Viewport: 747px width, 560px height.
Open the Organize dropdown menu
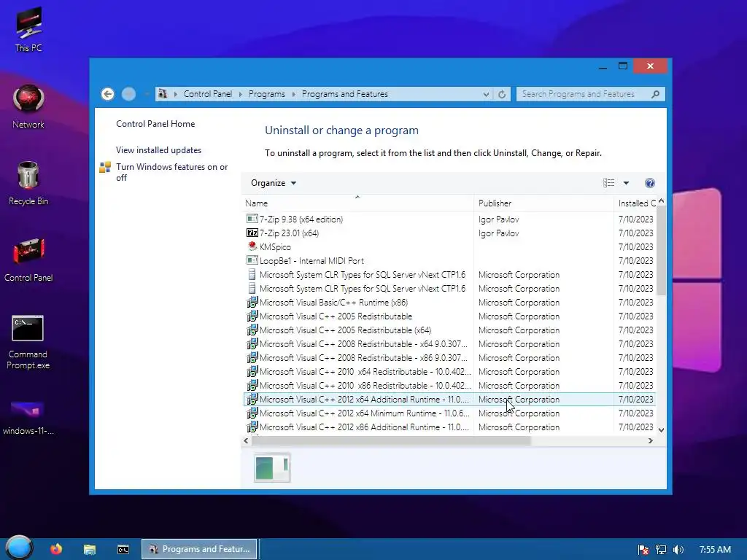point(274,183)
